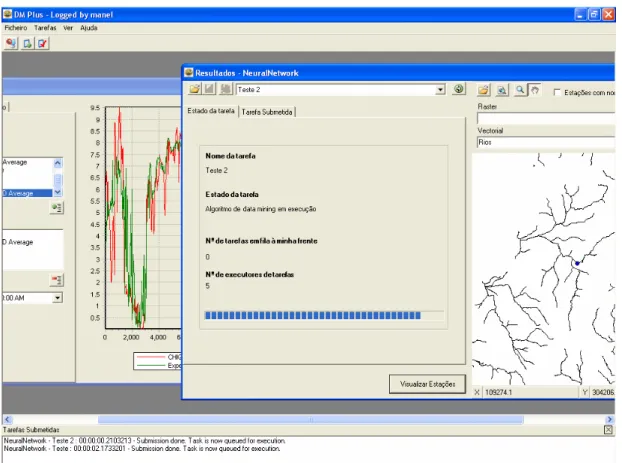
Task: Select the hand pan tool
Action: point(534,90)
